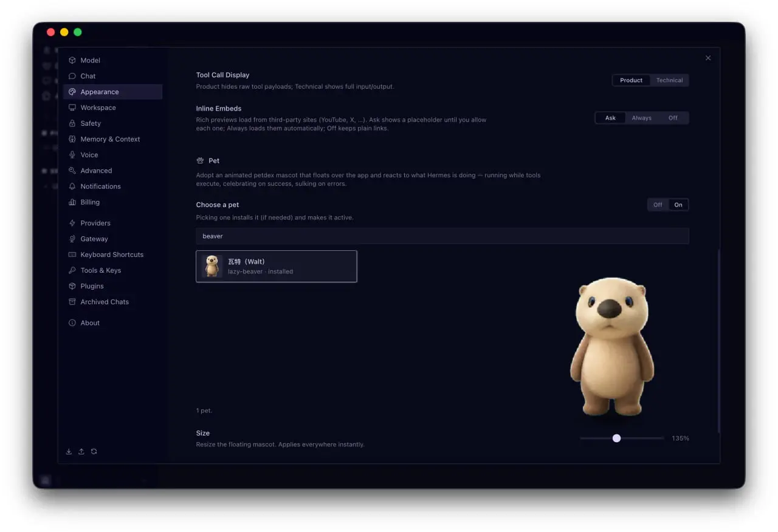Set Inline Embeds to Always
The height and width of the screenshot is (532, 778).
click(641, 118)
